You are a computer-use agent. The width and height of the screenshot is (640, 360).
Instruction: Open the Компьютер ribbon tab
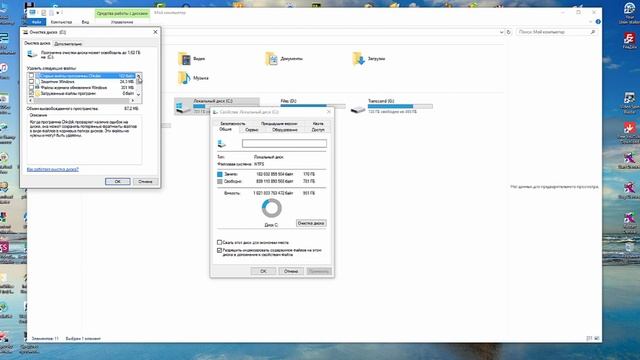click(61, 22)
